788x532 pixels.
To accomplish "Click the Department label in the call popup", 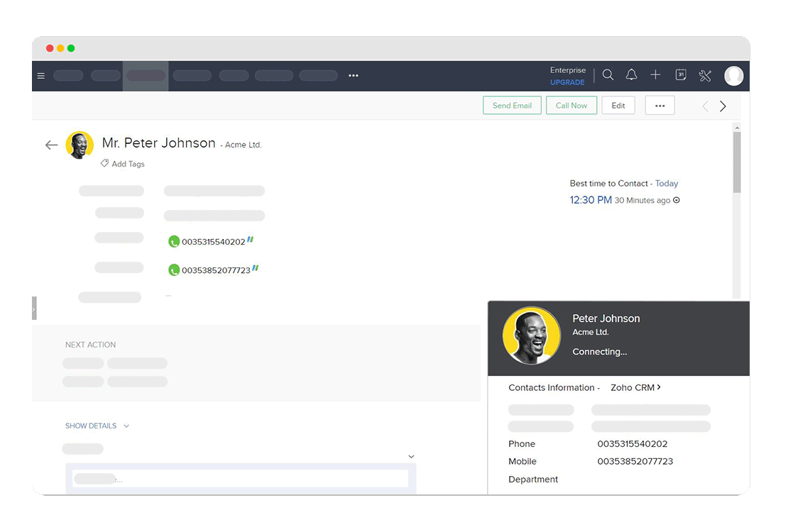I will [x=533, y=480].
